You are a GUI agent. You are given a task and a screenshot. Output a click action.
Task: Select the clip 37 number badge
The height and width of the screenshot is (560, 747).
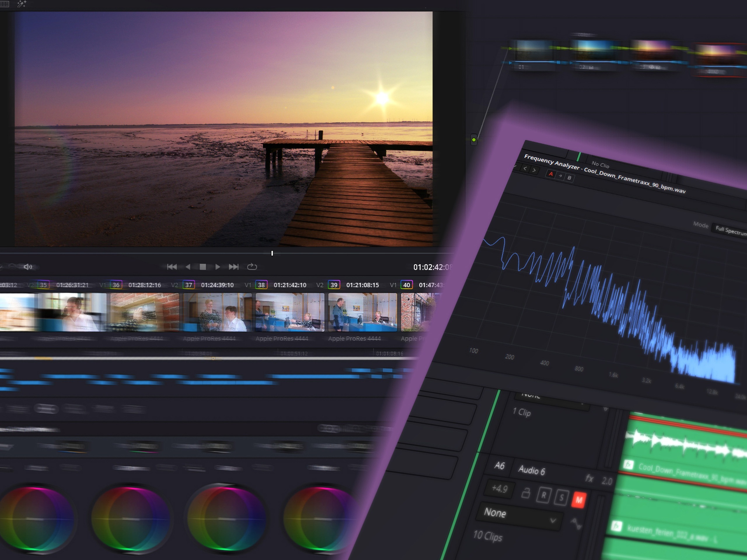tap(189, 285)
